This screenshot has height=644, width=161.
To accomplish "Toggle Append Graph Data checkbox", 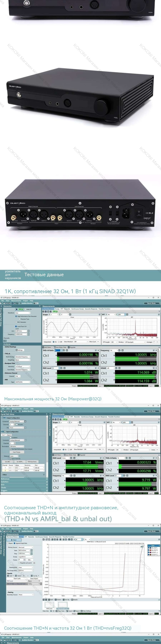I will [15, 543].
